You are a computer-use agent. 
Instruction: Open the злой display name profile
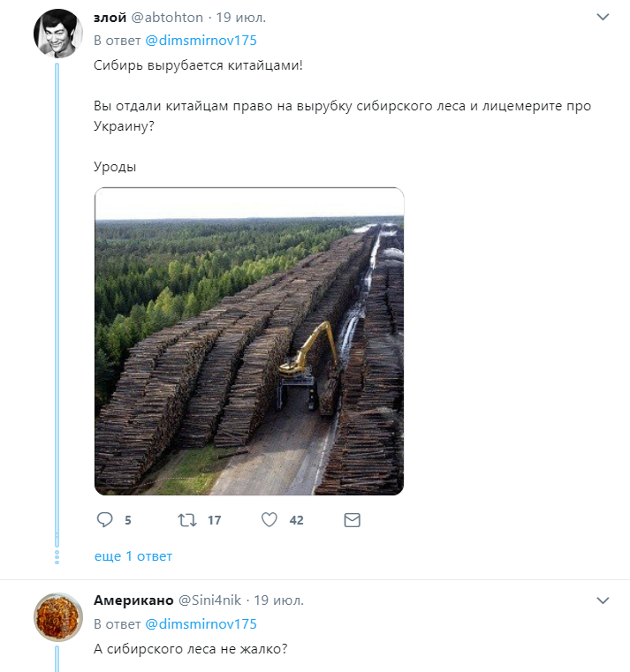(110, 18)
